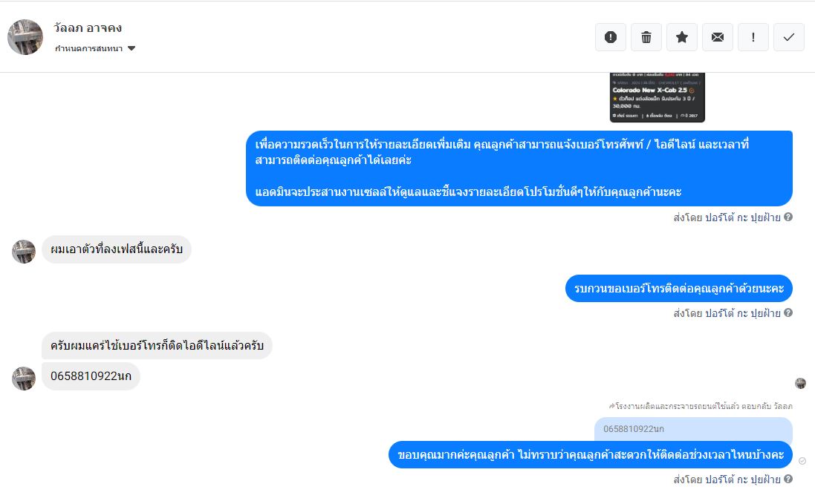Click the customer's header profile picture
The height and width of the screenshot is (504, 815).
(x=25, y=37)
